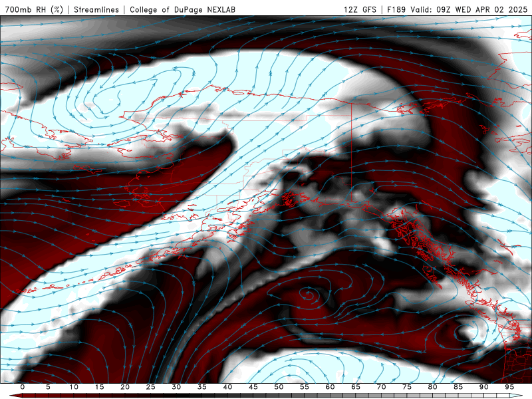Click the colorbar label "0"
This screenshot has width=532, height=399.
[x=23, y=387]
